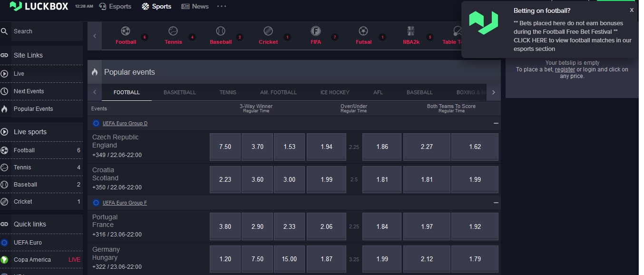Open the News section

[x=195, y=6]
